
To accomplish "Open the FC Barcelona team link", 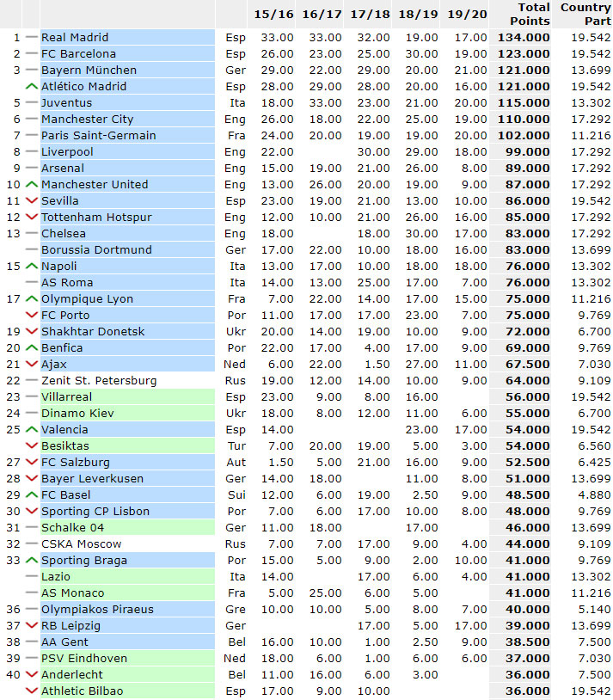I will pyautogui.click(x=78, y=54).
